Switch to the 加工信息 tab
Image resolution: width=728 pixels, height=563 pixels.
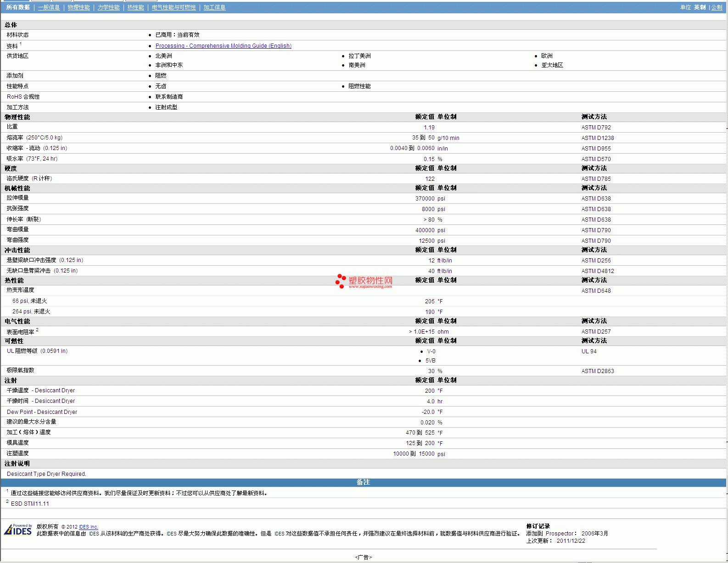coord(214,7)
